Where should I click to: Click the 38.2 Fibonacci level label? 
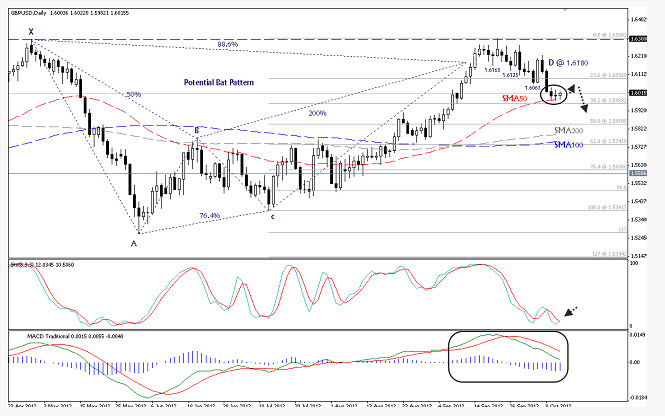point(609,100)
